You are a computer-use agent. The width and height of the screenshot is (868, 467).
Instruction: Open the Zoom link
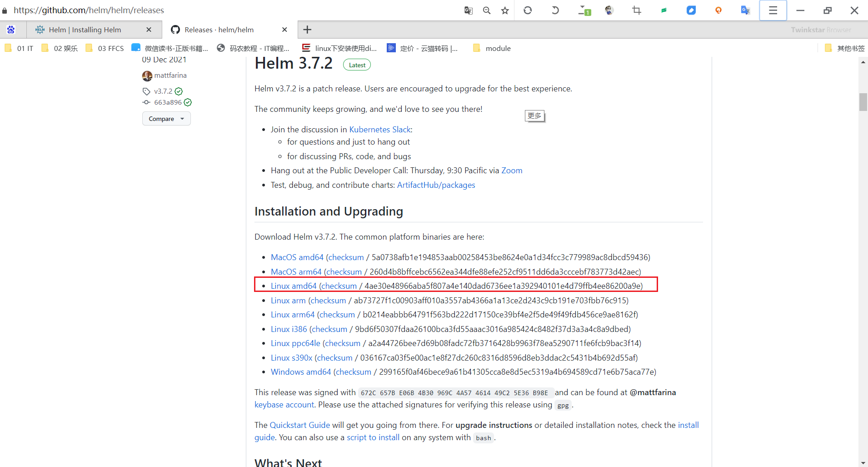(x=512, y=171)
